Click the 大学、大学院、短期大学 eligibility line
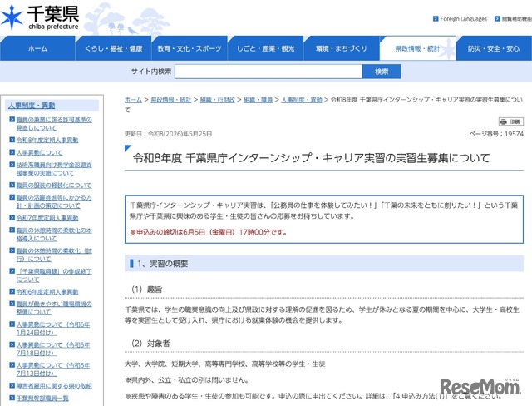The width and height of the screenshot is (532, 406). pos(225,364)
